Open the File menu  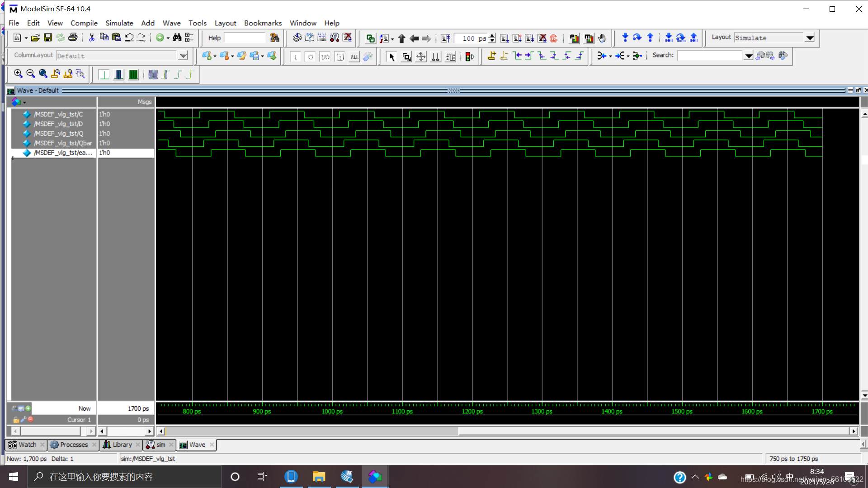tap(14, 23)
